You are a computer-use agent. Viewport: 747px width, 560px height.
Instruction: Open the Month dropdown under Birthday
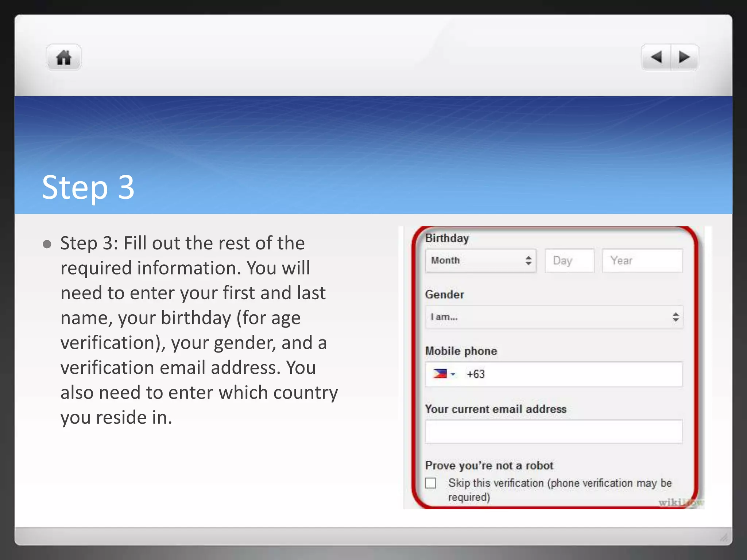[480, 261]
